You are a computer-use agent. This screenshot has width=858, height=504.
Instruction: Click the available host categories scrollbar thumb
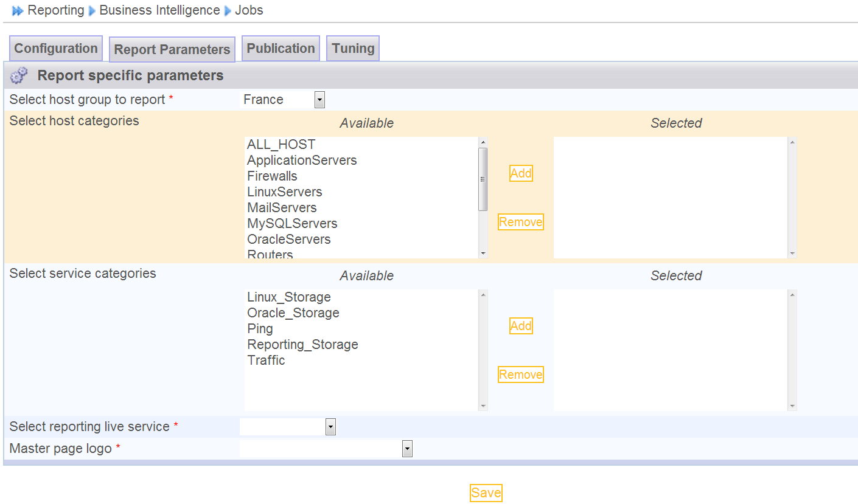click(483, 179)
